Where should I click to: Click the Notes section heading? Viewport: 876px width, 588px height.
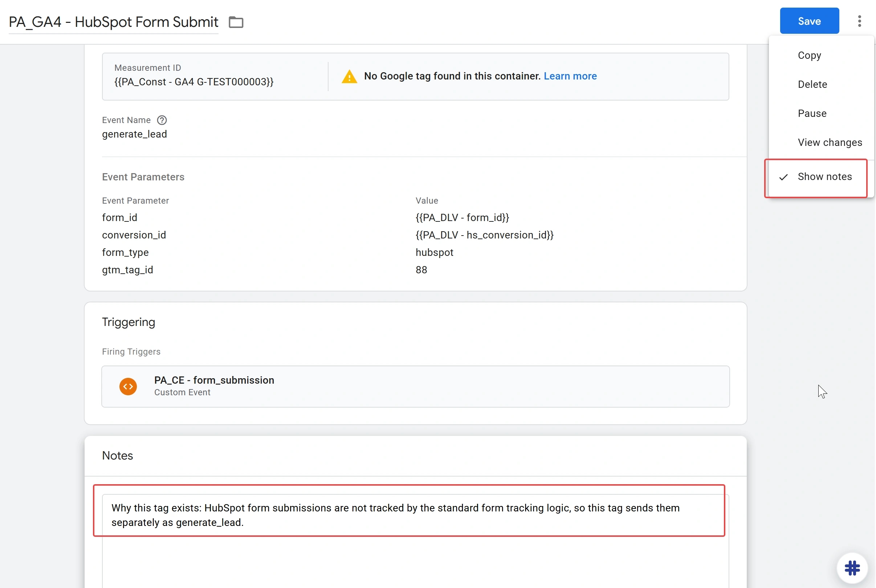point(117,455)
